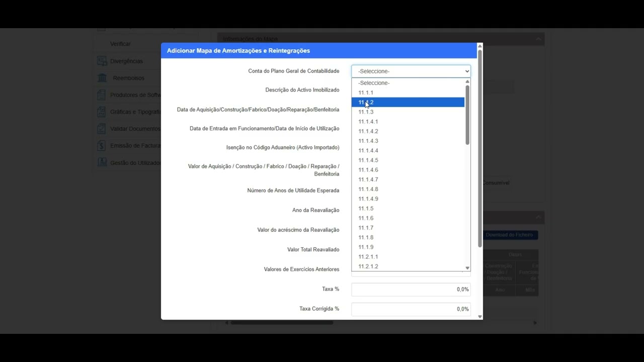644x362 pixels.
Task: Click the Produtores de Software icon
Action: pyautogui.click(x=102, y=95)
